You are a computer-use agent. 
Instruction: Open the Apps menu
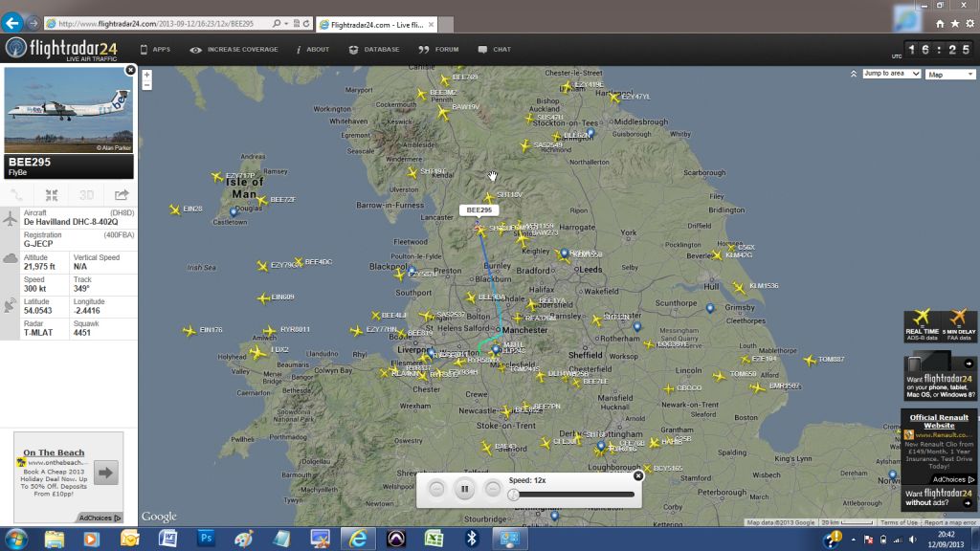155,50
